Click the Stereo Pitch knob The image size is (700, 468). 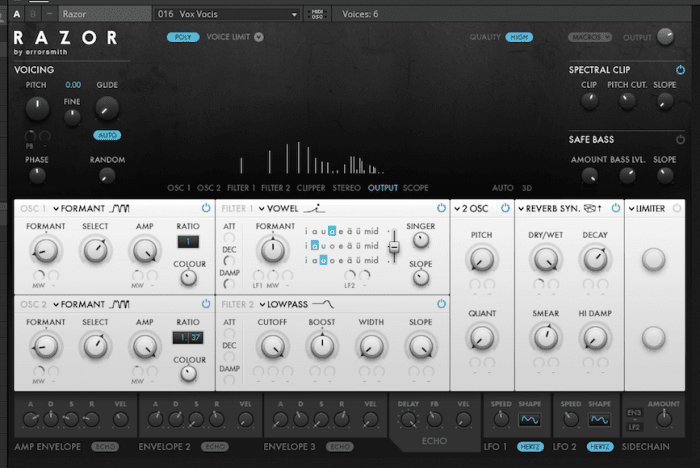[481, 259]
